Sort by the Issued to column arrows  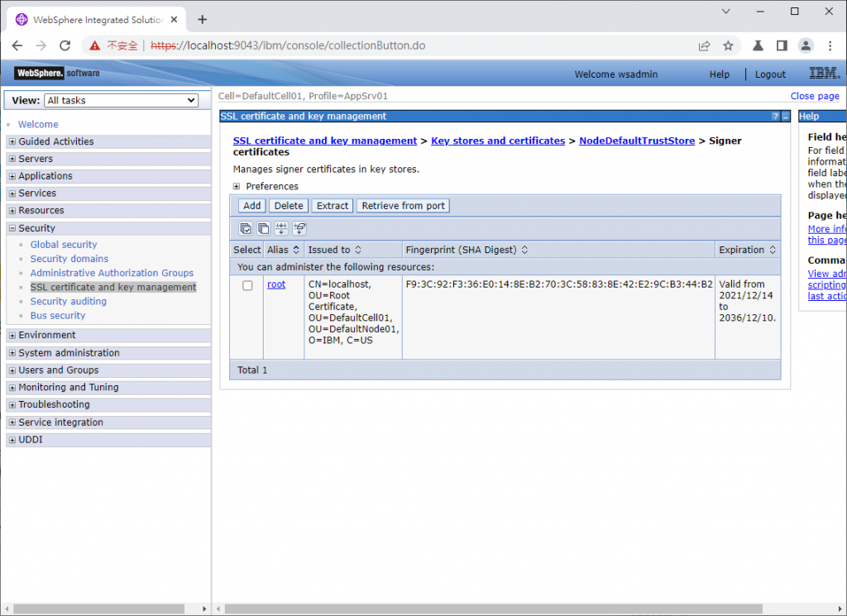pos(358,250)
